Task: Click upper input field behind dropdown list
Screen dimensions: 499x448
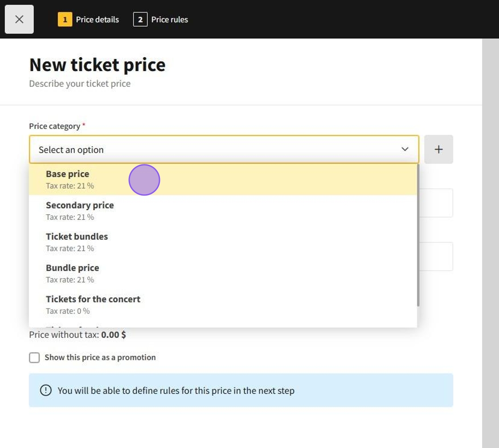Action: click(x=435, y=203)
